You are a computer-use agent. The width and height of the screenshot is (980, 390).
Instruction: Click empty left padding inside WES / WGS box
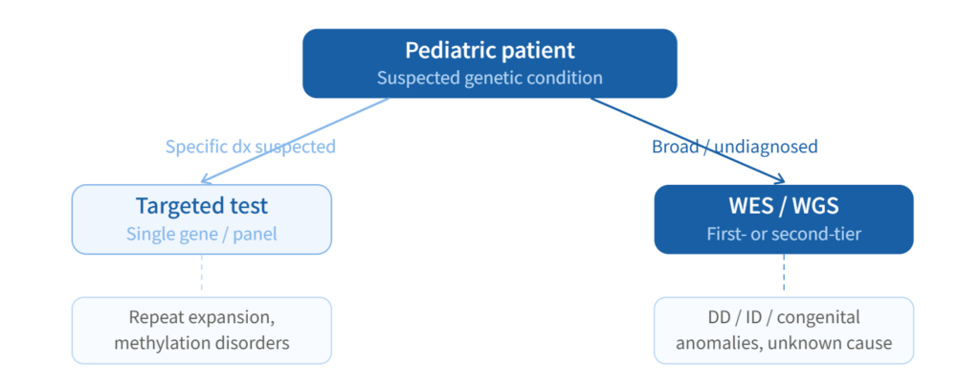[x=679, y=219]
